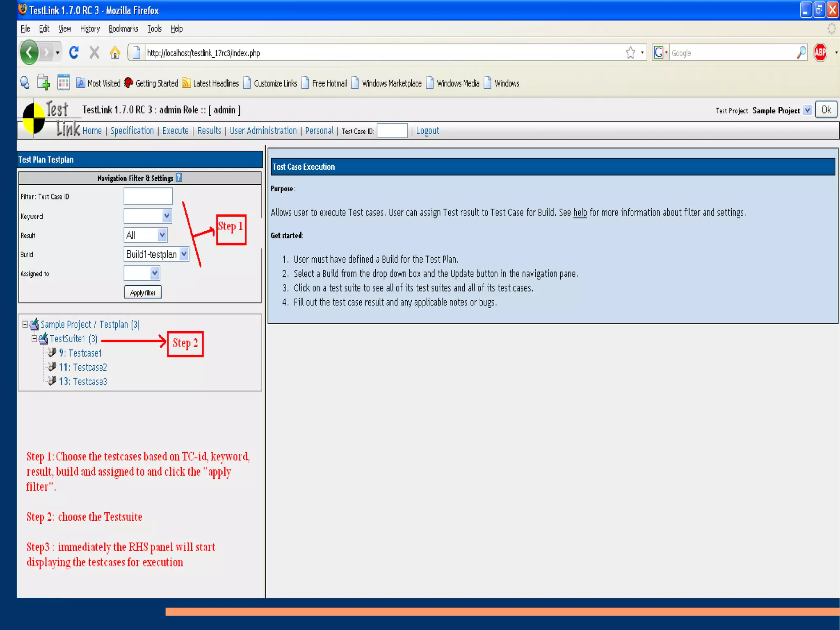Click the new tab plus icon in bookmarks toolbar
This screenshot has width=840, height=630.
[43, 82]
